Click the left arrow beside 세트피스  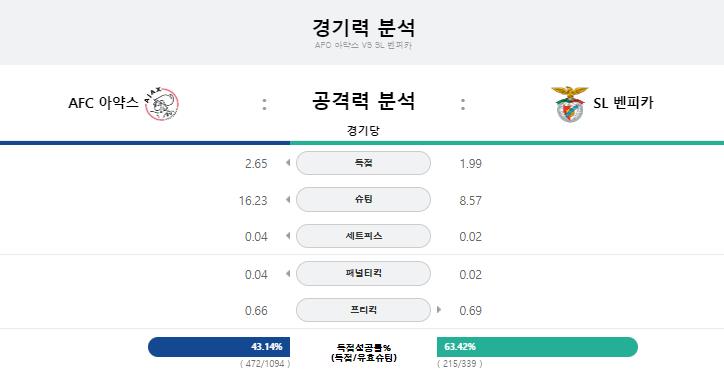[x=288, y=236]
